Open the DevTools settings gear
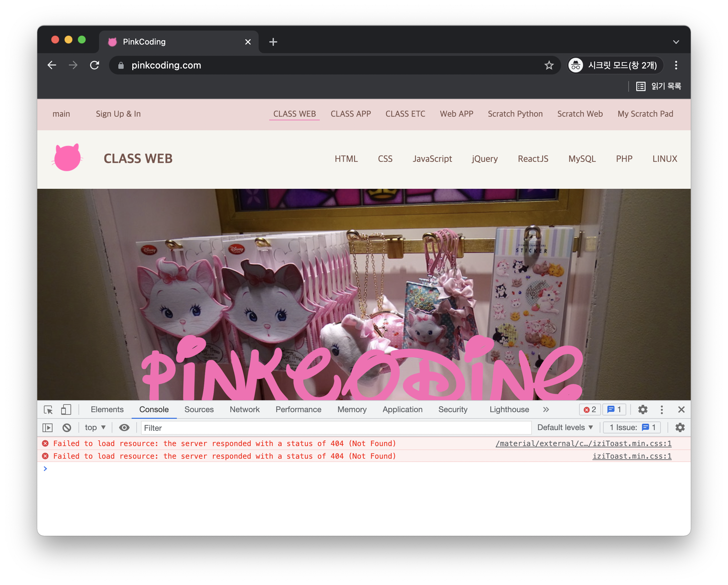 643,409
